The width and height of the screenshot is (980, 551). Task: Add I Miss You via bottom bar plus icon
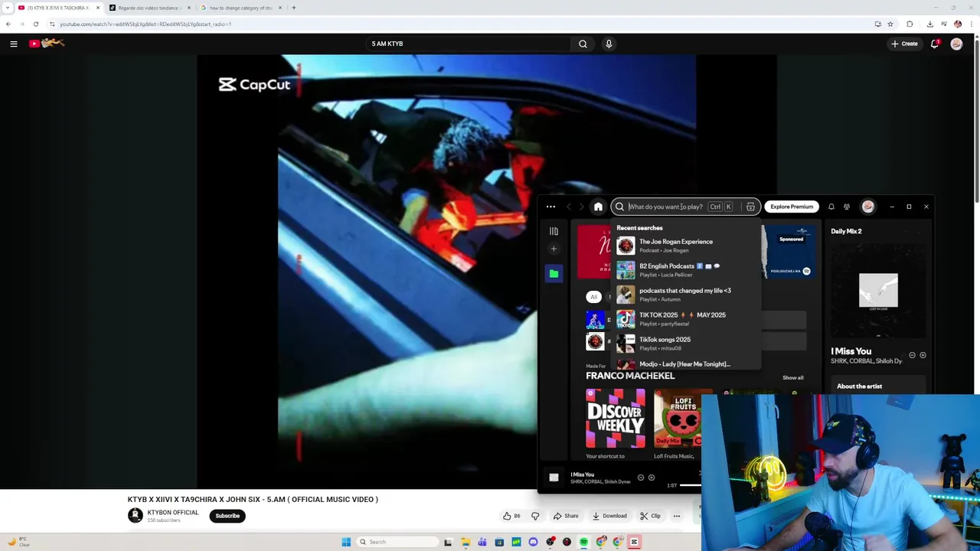coord(652,478)
